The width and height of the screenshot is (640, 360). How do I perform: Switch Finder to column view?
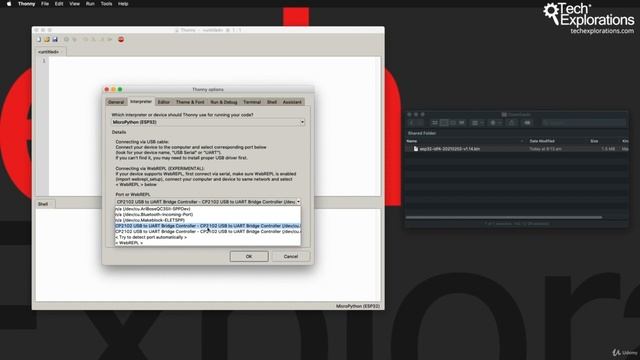coord(453,123)
